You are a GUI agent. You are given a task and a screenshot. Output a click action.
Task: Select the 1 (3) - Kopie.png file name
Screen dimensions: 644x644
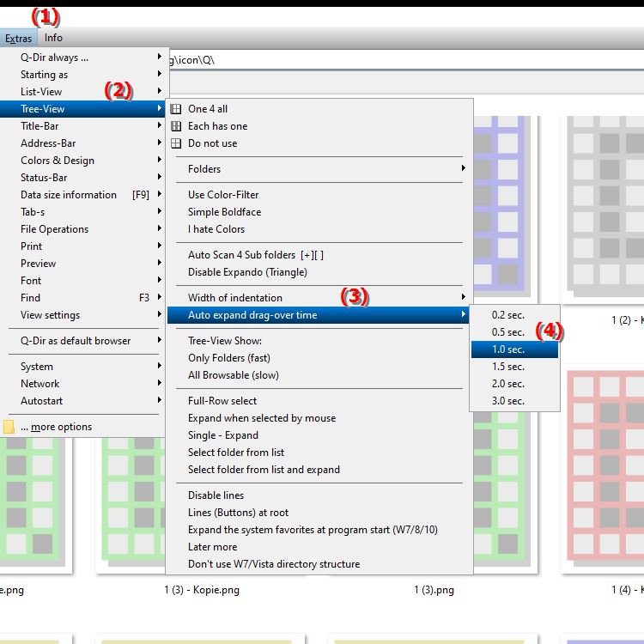(x=202, y=590)
